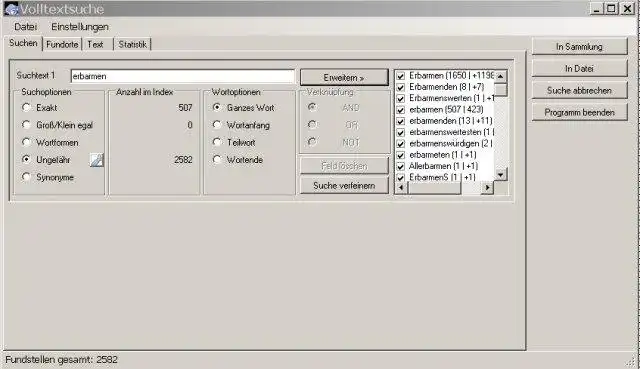Click the In Sammlung button
The width and height of the screenshot is (640, 369).
[579, 47]
